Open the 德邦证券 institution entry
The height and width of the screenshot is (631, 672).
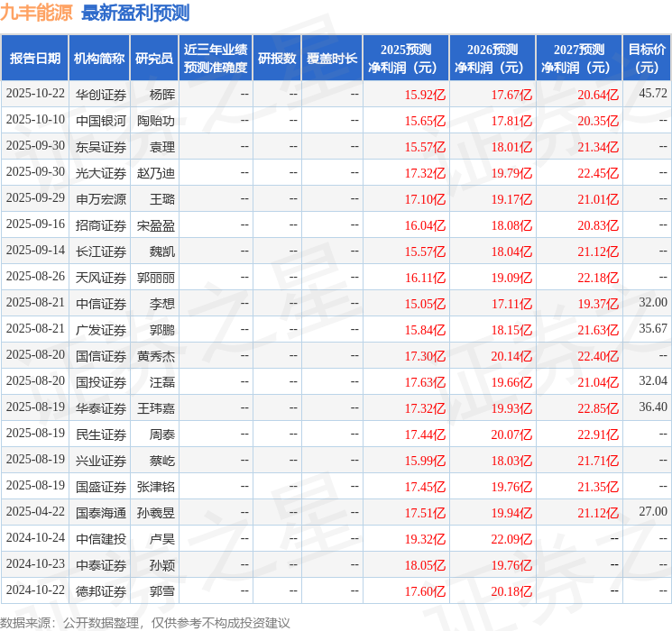(100, 590)
